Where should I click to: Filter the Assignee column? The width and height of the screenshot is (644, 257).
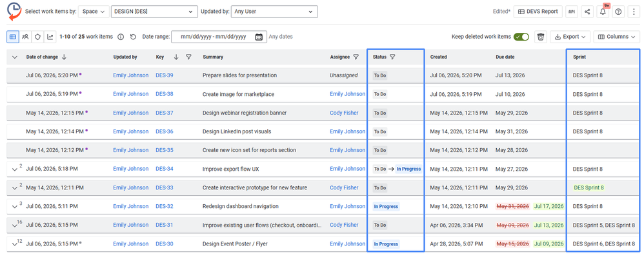tap(356, 57)
